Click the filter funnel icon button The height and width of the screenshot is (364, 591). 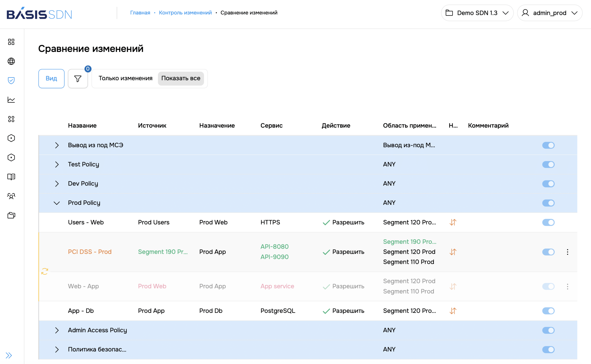point(78,79)
